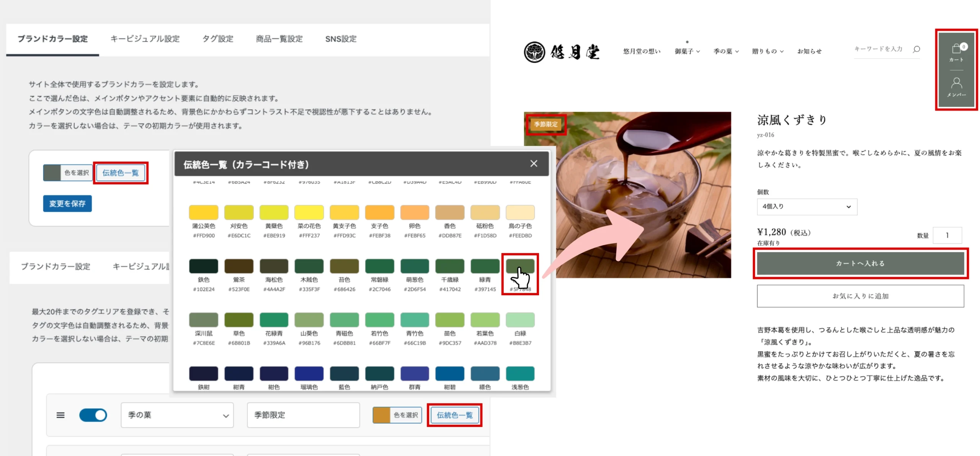Click the 変更を保存 save button
This screenshot has height=456, width=980.
[x=67, y=203]
